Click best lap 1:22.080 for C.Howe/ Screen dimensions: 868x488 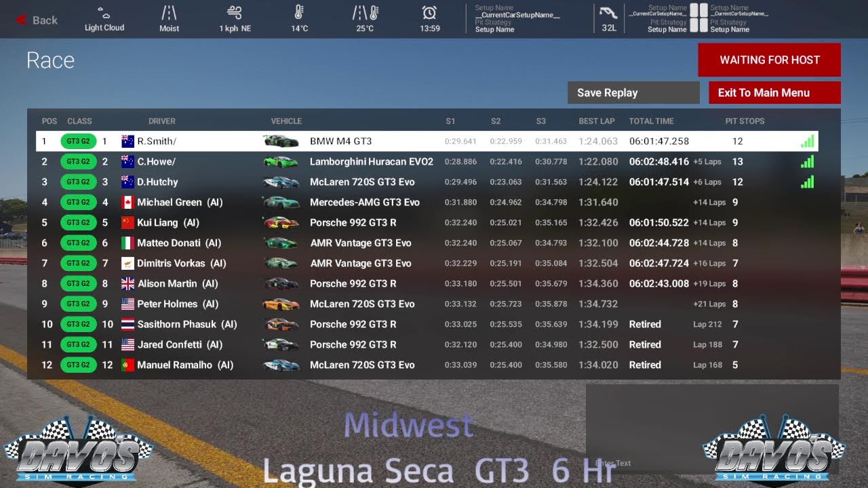pos(598,161)
